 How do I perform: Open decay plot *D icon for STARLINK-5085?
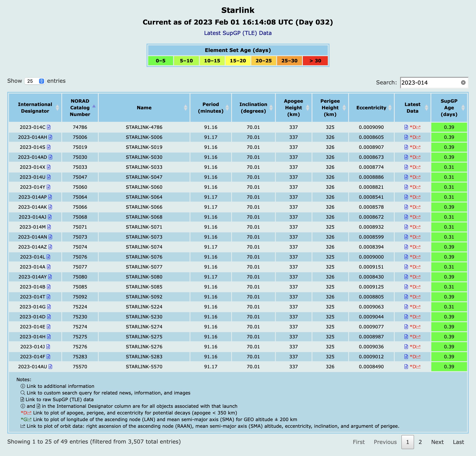[x=415, y=287]
